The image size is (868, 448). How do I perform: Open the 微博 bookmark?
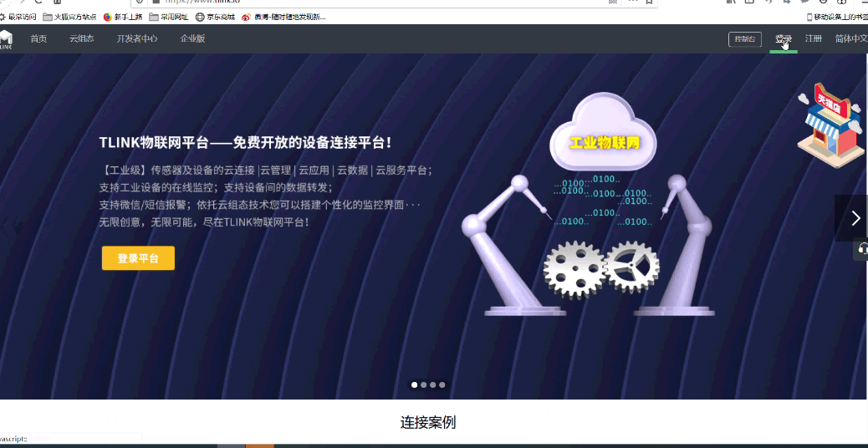(x=283, y=18)
